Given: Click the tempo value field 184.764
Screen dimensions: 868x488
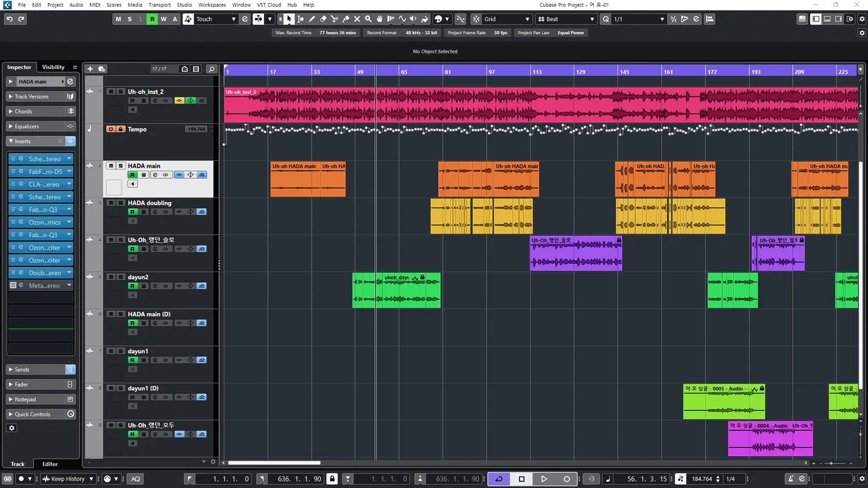Looking at the screenshot, I should coord(702,479).
